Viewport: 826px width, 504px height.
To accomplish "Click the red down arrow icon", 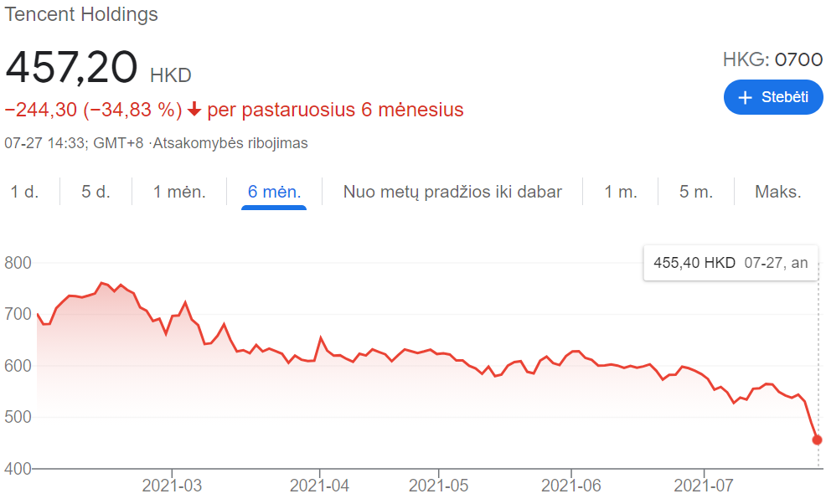I will click(x=194, y=109).
